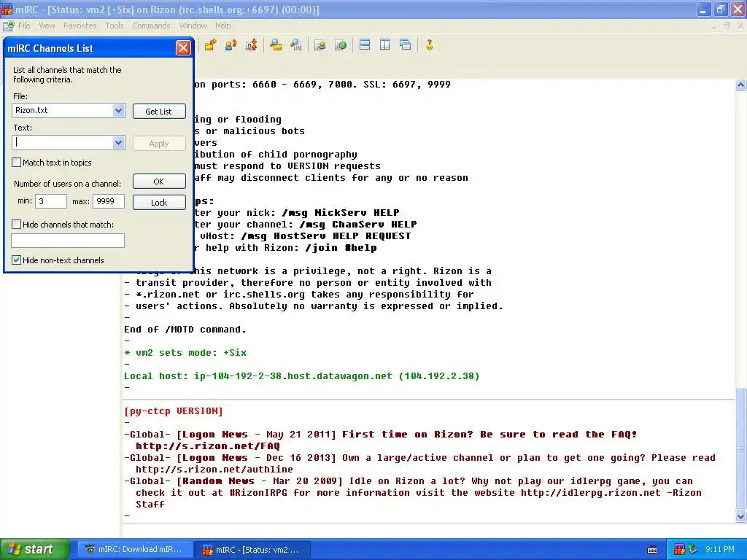Enable Match text in topics checkbox
The image size is (747, 560).
pos(17,163)
